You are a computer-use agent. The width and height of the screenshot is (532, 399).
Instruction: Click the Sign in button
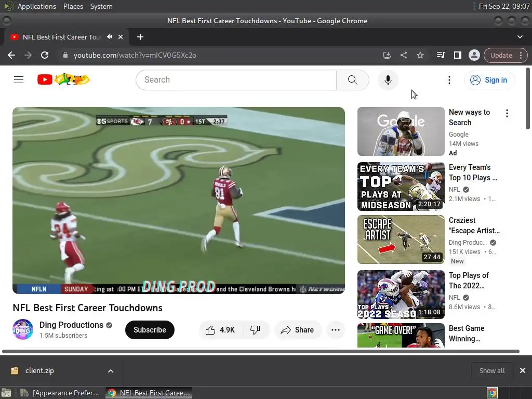pos(489,80)
